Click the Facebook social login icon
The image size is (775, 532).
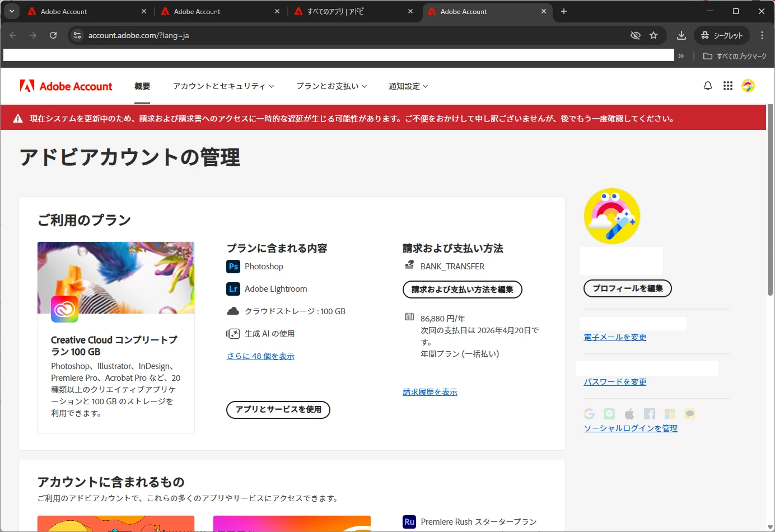pos(650,414)
